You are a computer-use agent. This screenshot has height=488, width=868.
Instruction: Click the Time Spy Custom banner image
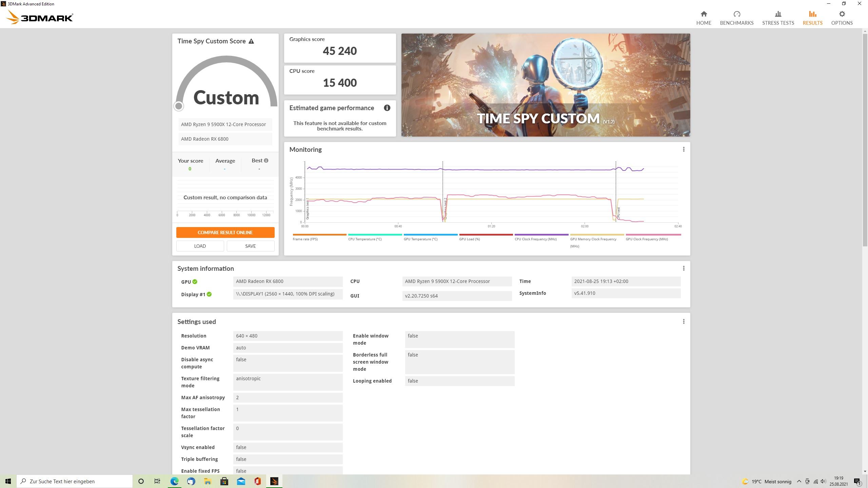point(546,85)
